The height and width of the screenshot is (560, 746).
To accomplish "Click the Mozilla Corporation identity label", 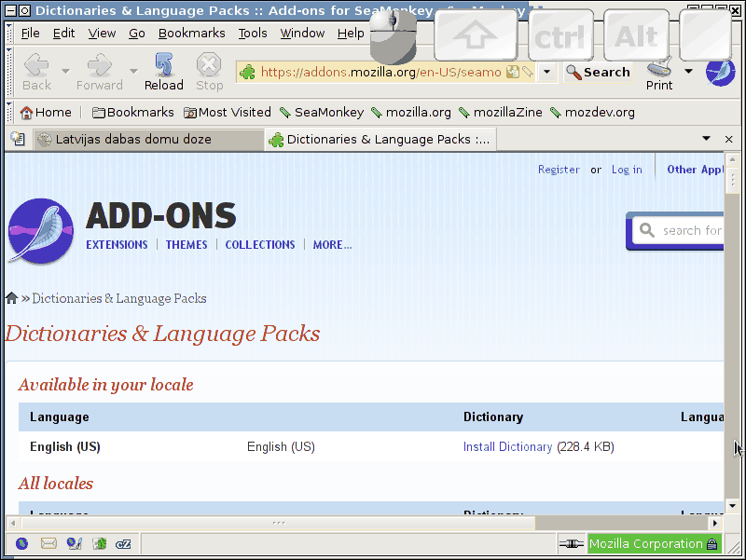I will pos(645,544).
